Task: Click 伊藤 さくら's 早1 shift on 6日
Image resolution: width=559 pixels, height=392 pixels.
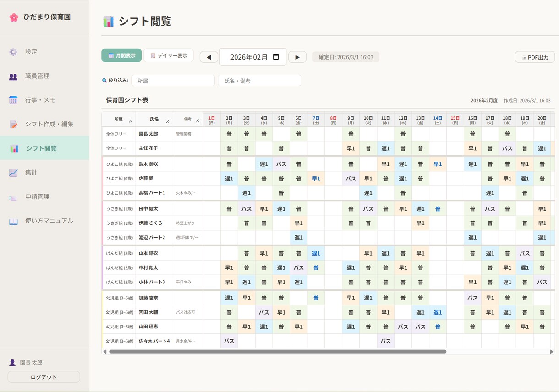Action: point(299,223)
